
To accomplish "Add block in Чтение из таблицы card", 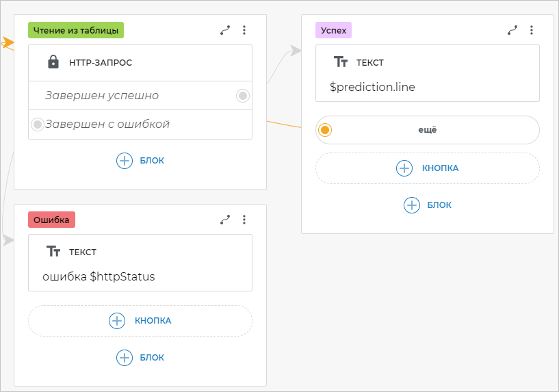I will tap(140, 161).
